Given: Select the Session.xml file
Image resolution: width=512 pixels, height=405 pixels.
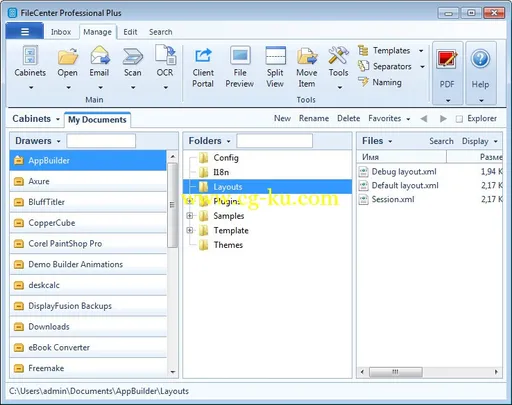Looking at the screenshot, I should (393, 199).
